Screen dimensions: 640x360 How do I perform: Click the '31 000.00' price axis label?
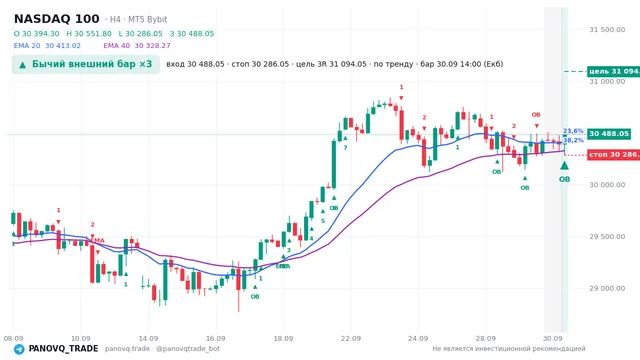pos(607,81)
